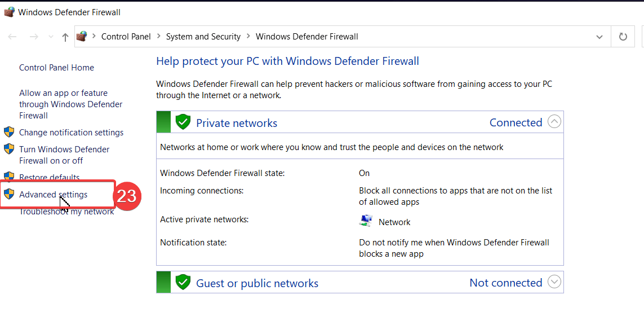Open Allow an app or feature link

pyautogui.click(x=70, y=104)
